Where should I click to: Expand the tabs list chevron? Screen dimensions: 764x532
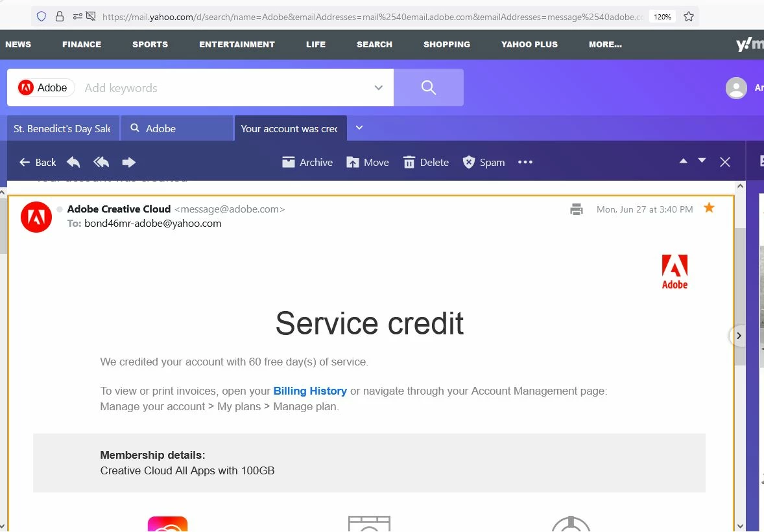[x=359, y=128]
